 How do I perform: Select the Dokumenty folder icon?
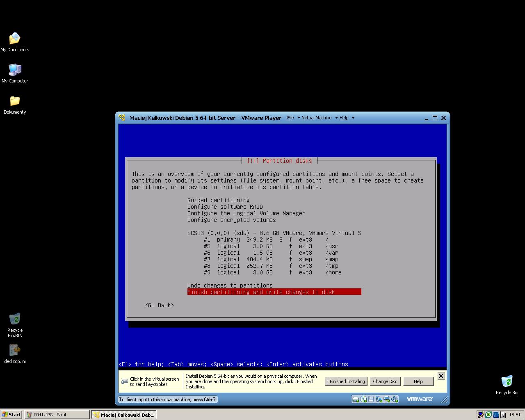click(15, 105)
